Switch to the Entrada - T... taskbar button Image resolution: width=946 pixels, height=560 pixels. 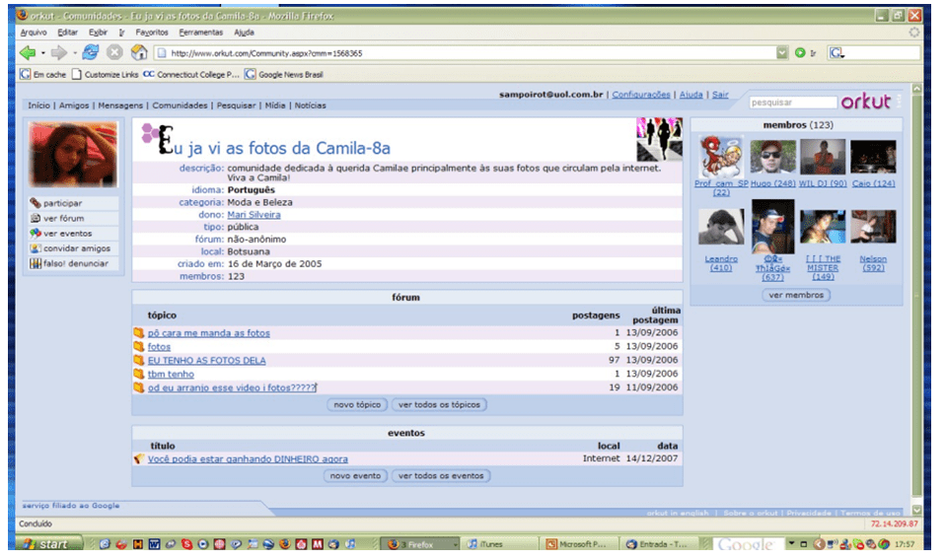point(660,543)
